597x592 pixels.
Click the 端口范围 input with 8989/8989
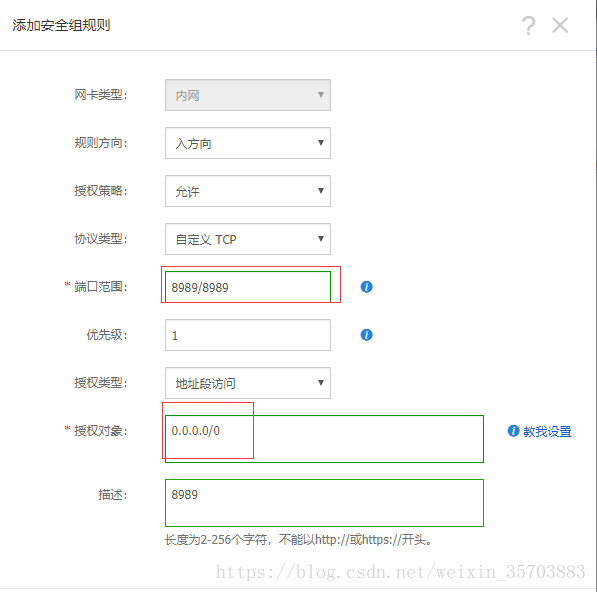[248, 287]
